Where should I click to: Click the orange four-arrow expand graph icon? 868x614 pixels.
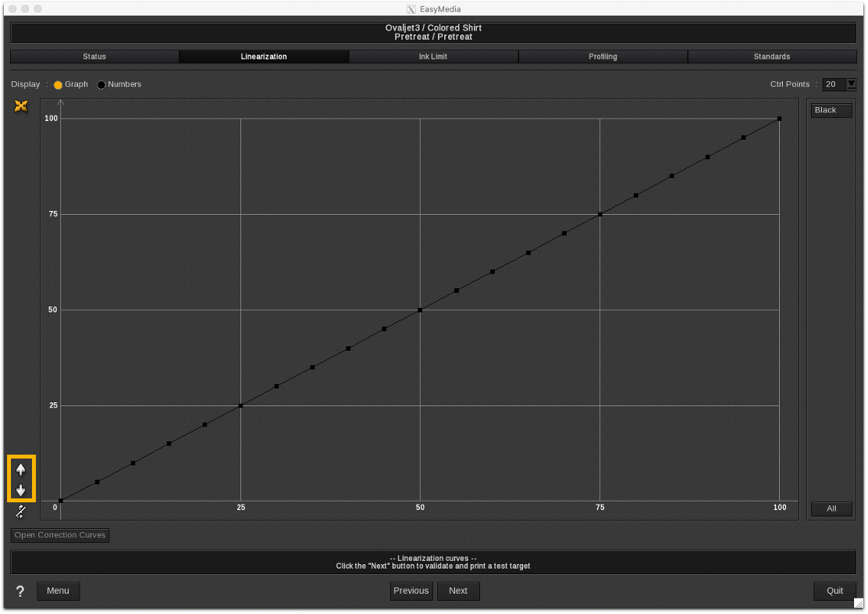coord(21,106)
